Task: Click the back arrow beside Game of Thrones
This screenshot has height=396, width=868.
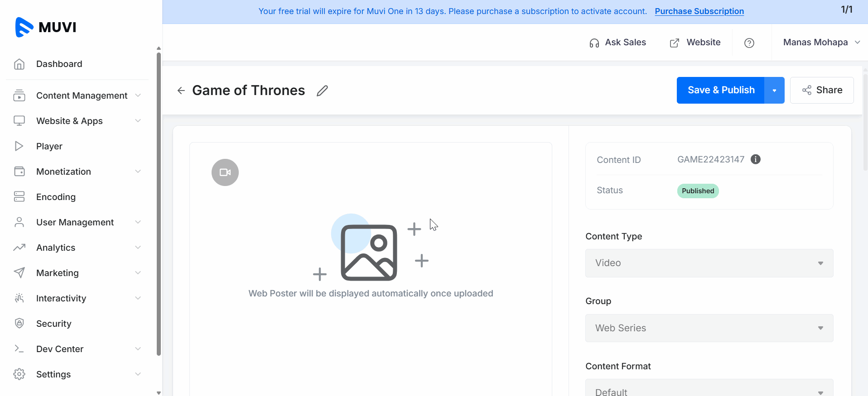Action: [x=181, y=91]
